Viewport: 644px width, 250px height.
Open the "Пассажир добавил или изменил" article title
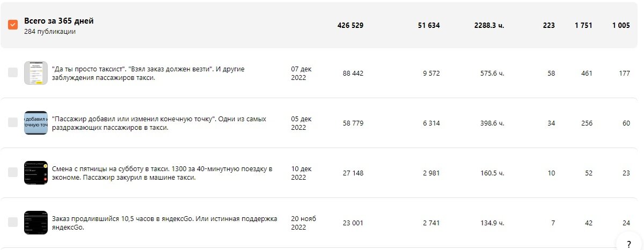coord(159,123)
